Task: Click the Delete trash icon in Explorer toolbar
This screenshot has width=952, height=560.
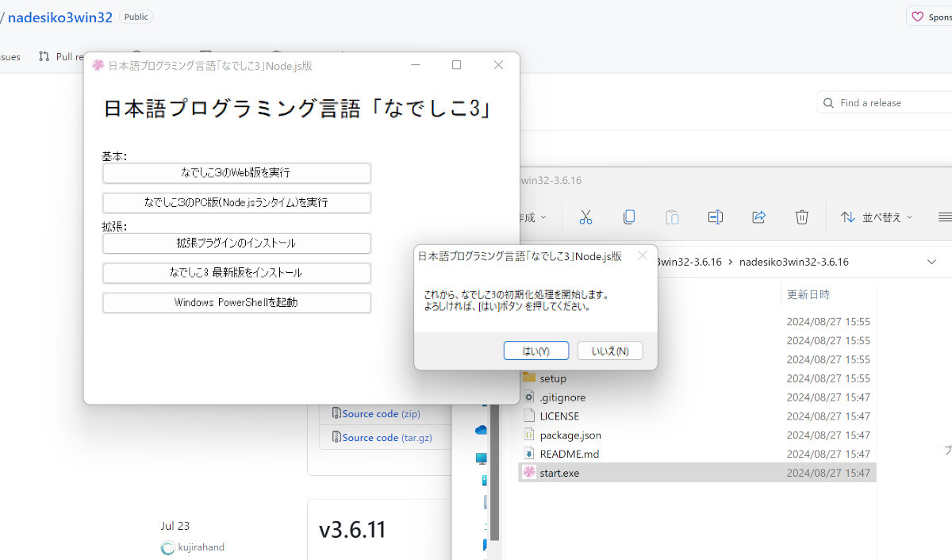Action: pos(802,217)
